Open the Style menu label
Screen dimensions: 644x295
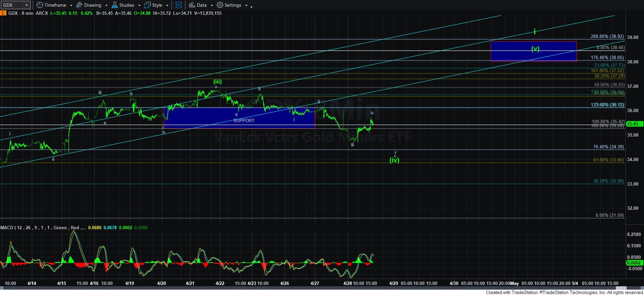pyautogui.click(x=157, y=5)
